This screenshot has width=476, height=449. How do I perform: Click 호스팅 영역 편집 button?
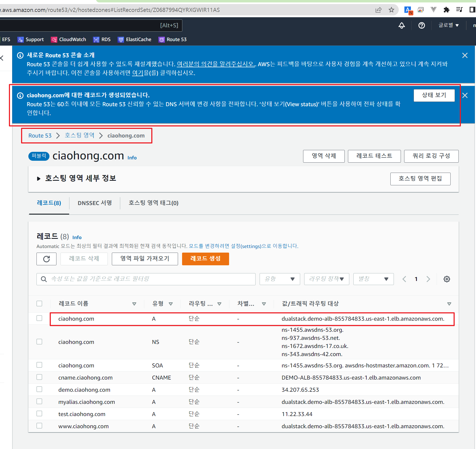420,179
